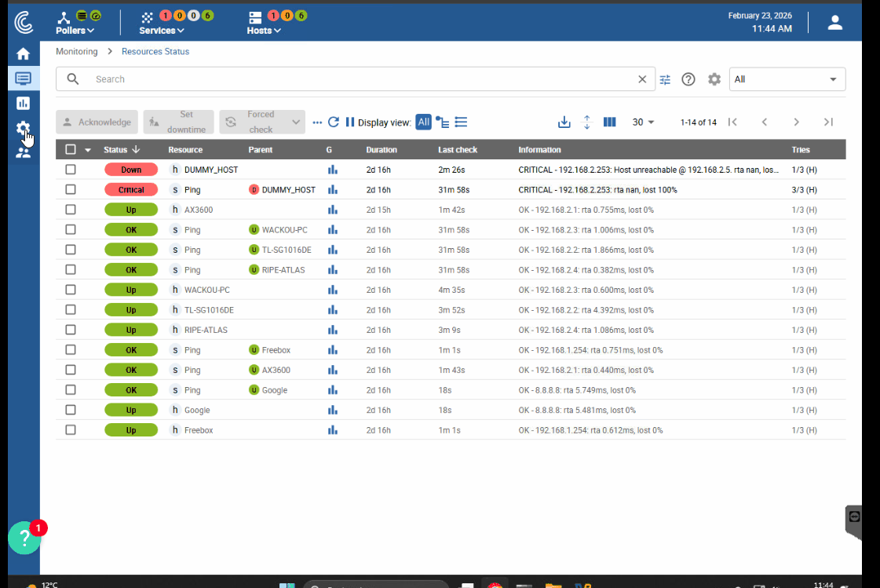Open the column selection icon
Image resolution: width=880 pixels, height=588 pixels.
tap(609, 122)
